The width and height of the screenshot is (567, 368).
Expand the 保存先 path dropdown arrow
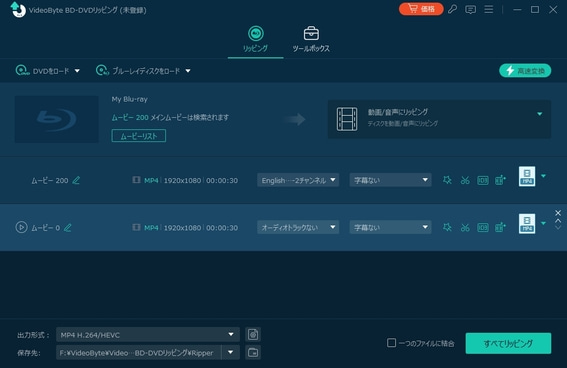[230, 352]
